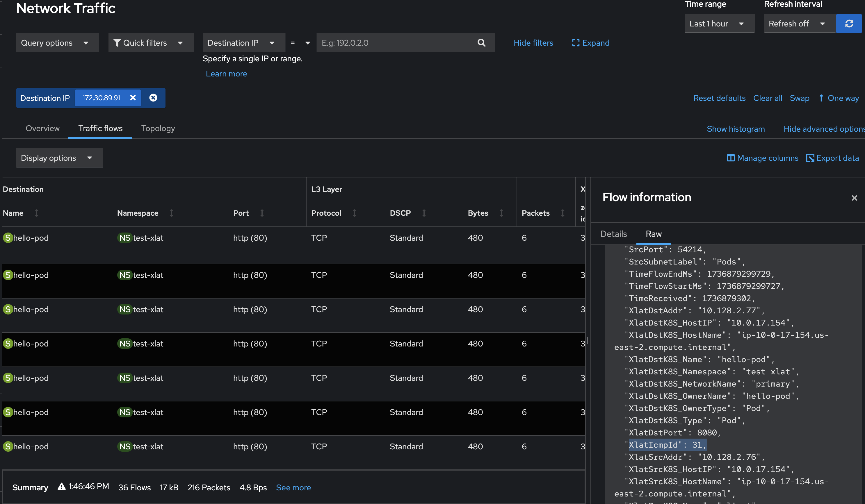Click the blue refresh icon button
The width and height of the screenshot is (865, 504).
pos(848,24)
